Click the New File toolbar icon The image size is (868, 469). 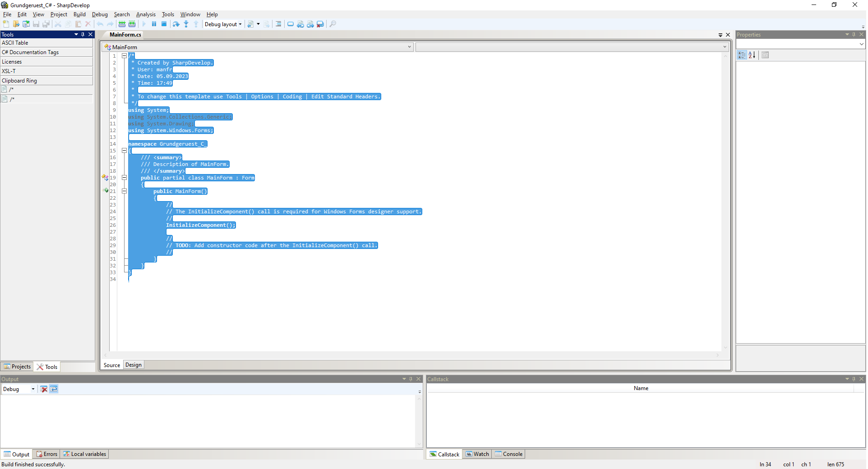pyautogui.click(x=6, y=24)
